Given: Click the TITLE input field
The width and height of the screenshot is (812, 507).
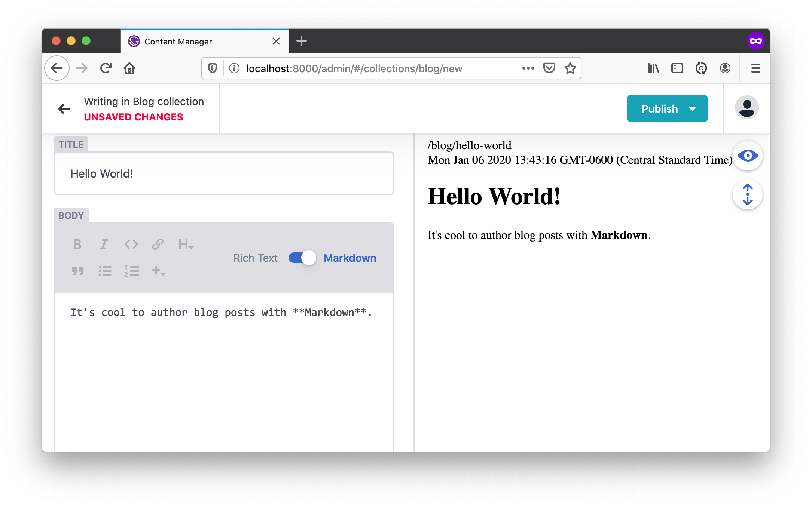Looking at the screenshot, I should click(225, 173).
